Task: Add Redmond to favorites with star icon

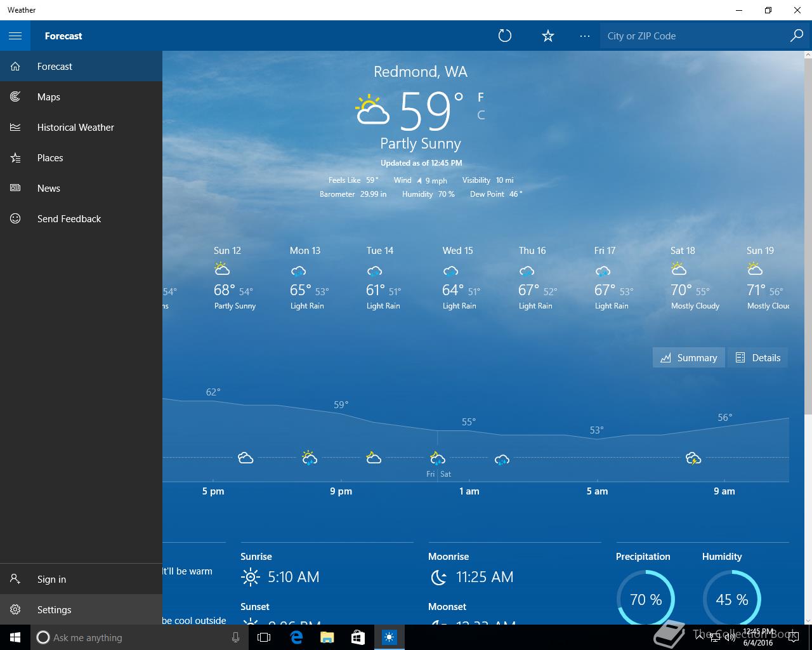Action: [548, 36]
